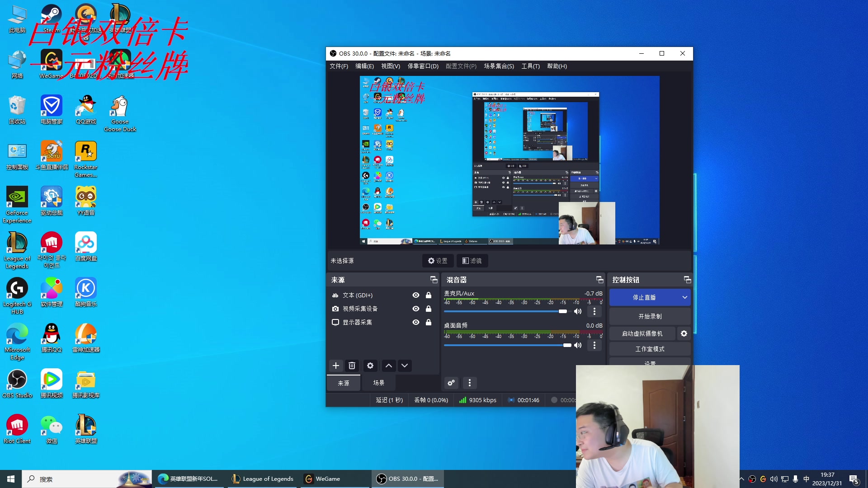Mute the 麦克风/Aux channel
The width and height of the screenshot is (868, 488).
tap(578, 311)
